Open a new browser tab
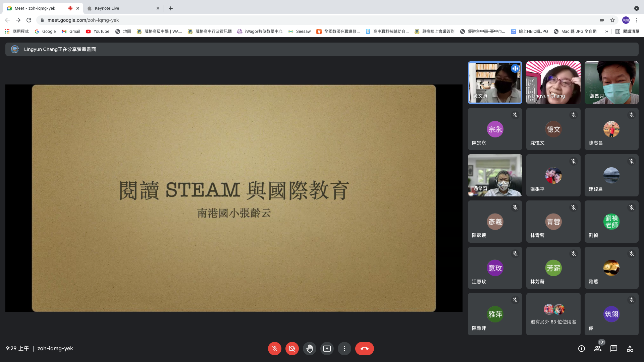Screen dimensions: 644x362 click(171, 8)
